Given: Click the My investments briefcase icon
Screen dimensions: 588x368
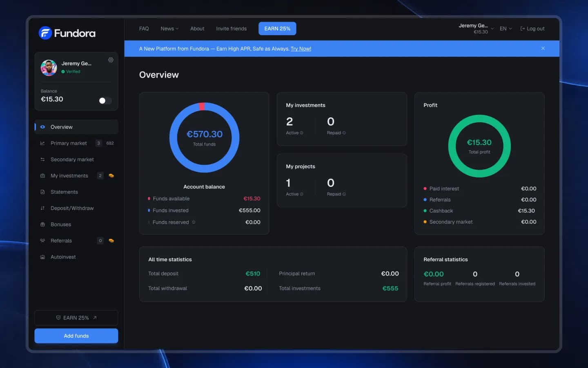Looking at the screenshot, I should [x=42, y=176].
